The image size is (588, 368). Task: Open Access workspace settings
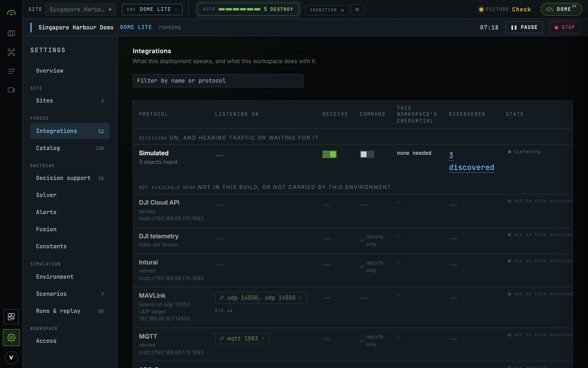(70, 341)
